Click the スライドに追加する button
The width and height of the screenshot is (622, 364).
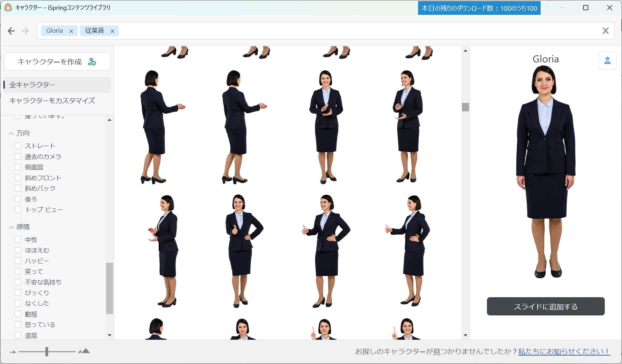click(546, 306)
